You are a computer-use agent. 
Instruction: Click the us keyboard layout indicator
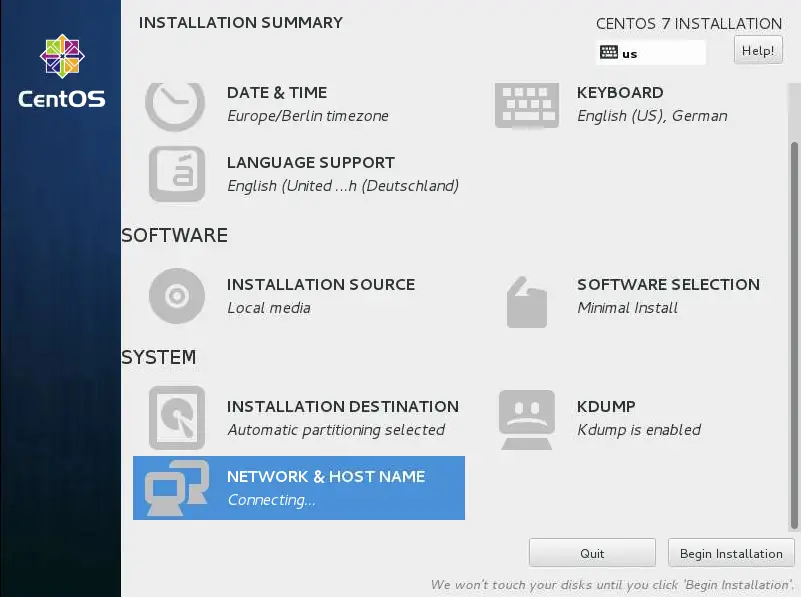pos(651,52)
